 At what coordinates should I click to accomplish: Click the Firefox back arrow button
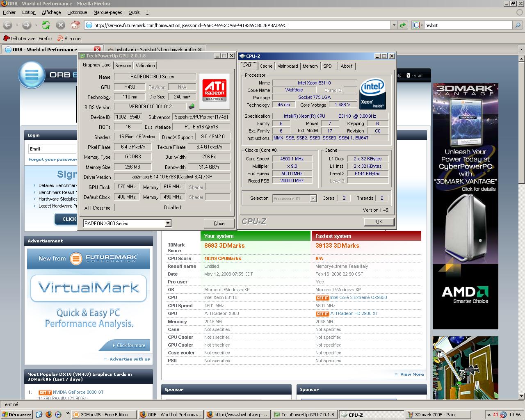(x=7, y=25)
